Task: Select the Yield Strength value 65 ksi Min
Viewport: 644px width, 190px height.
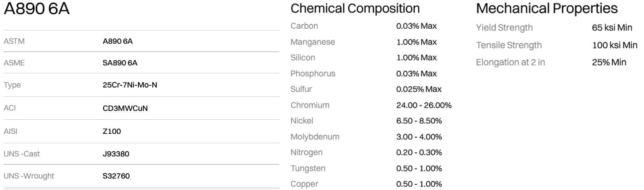Action: pyautogui.click(x=612, y=28)
